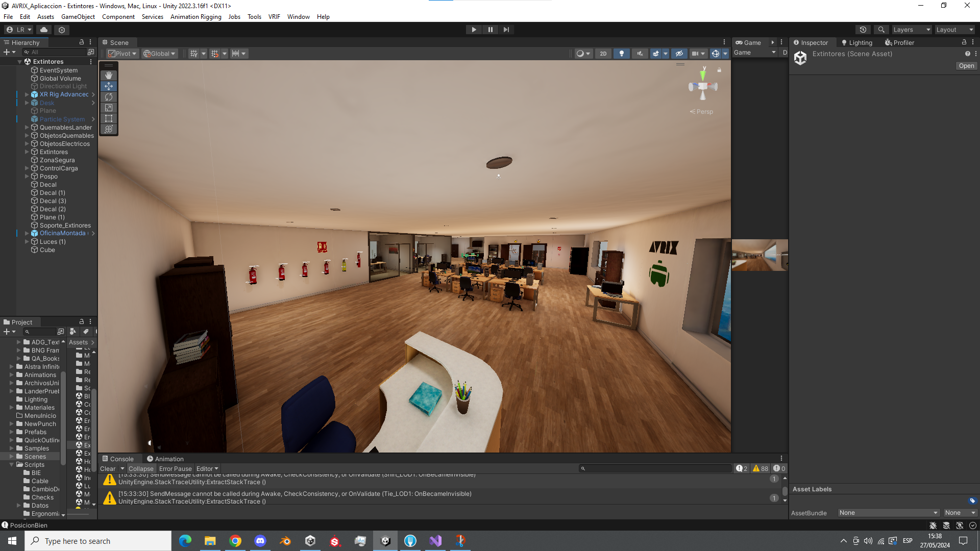Open the Pivot handle position dropdown
980x551 pixels.
point(122,54)
